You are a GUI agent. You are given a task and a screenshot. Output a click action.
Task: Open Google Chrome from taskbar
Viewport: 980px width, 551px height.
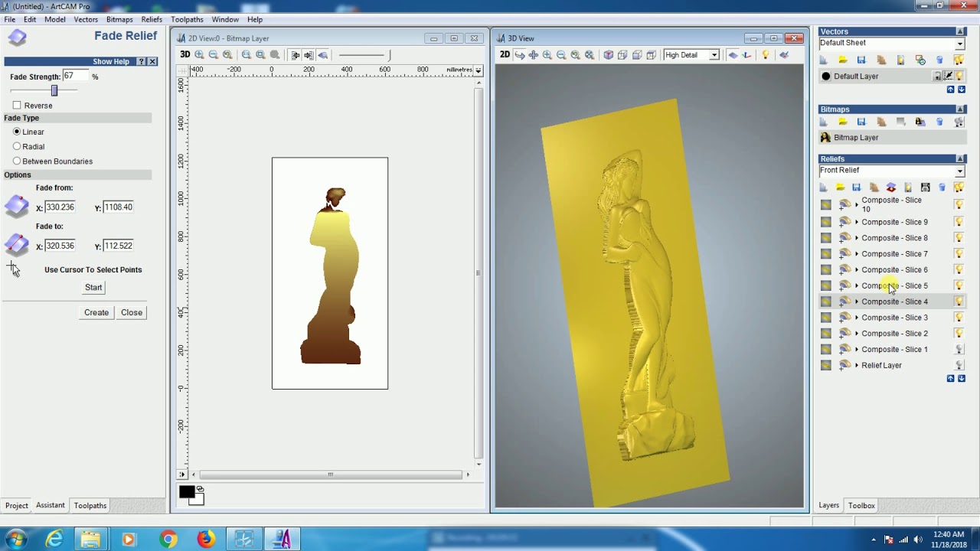168,539
